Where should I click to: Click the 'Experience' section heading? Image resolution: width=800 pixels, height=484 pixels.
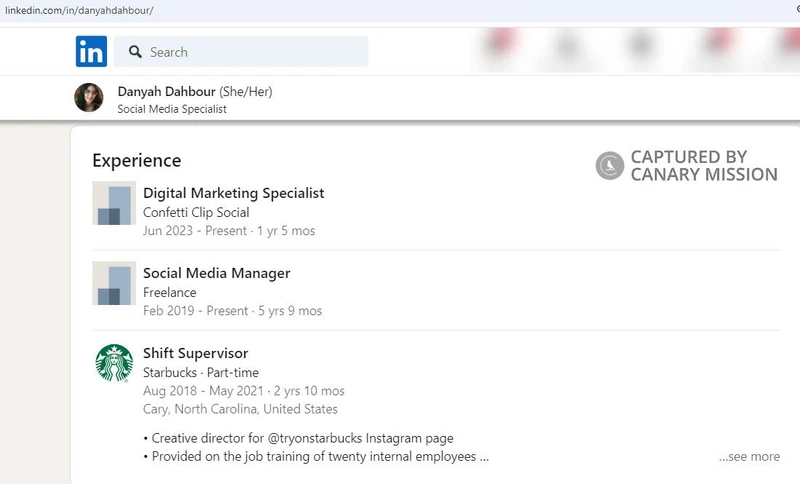137,161
